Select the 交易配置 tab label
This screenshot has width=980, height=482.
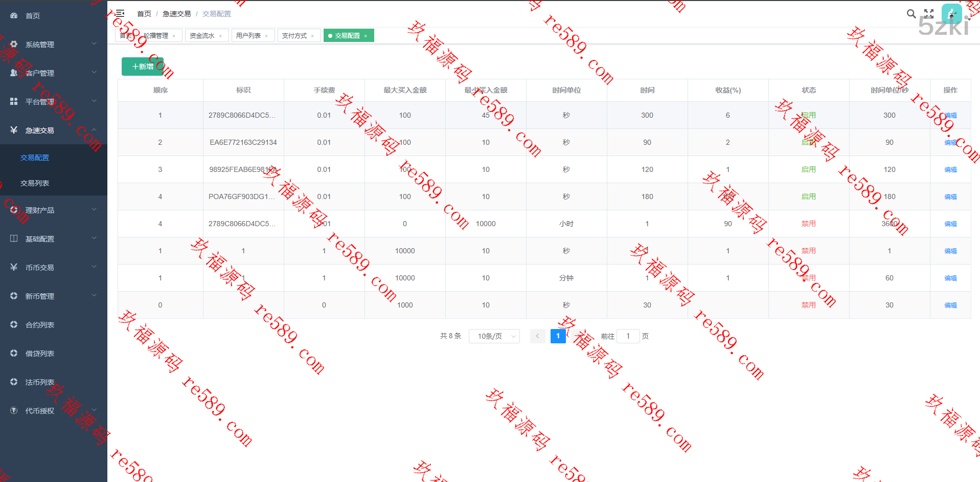(348, 36)
